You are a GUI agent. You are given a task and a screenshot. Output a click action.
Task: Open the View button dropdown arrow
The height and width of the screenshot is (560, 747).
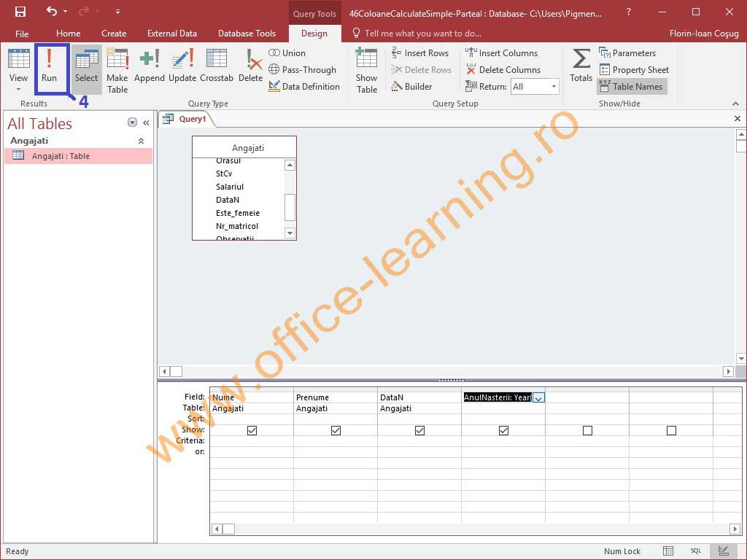pyautogui.click(x=18, y=90)
